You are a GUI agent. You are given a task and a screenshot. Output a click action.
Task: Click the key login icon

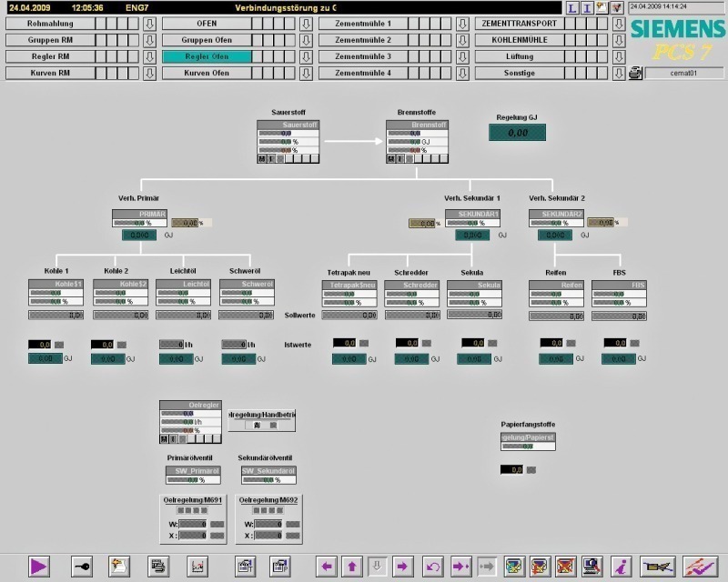click(x=82, y=566)
